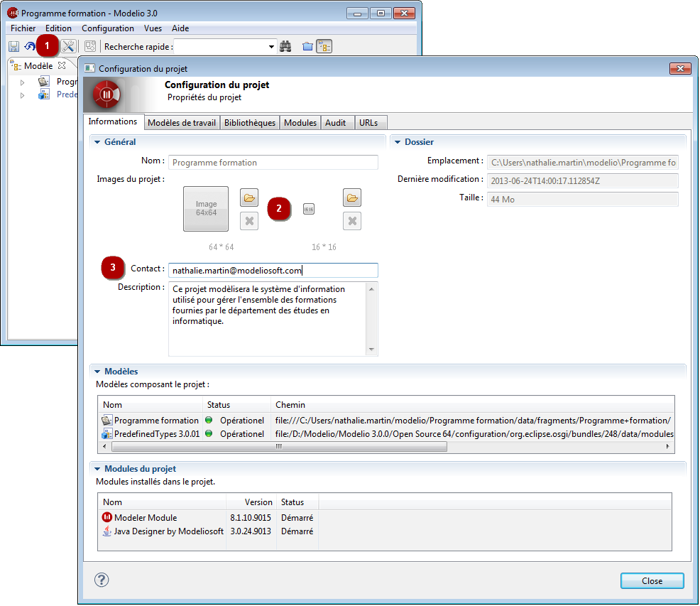Click the save diskette icon in toolbar

pyautogui.click(x=13, y=46)
